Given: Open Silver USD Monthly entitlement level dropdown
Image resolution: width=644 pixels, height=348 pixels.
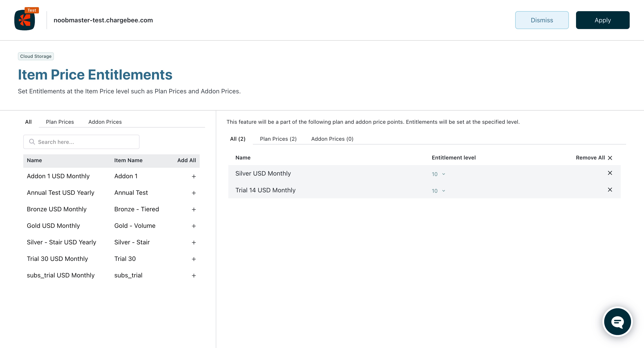Looking at the screenshot, I should pos(438,174).
